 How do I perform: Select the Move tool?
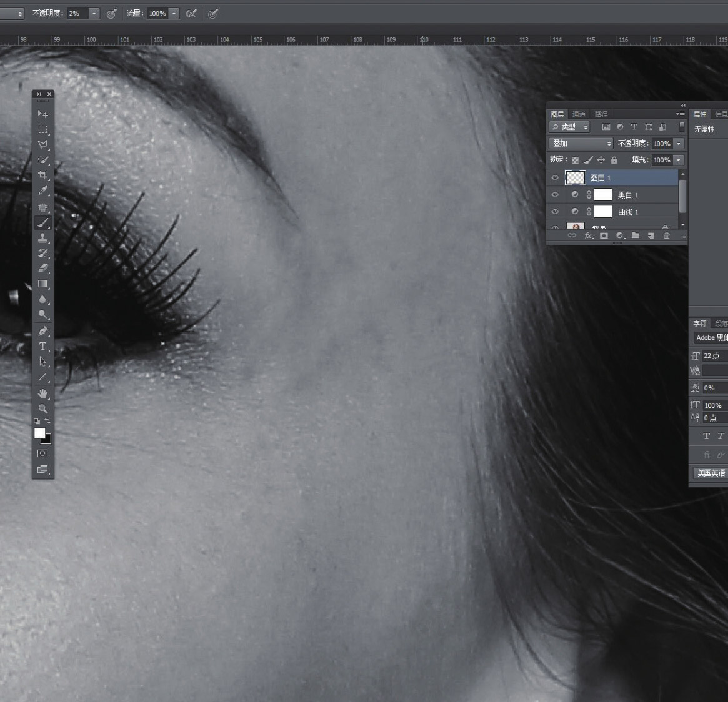pyautogui.click(x=42, y=114)
